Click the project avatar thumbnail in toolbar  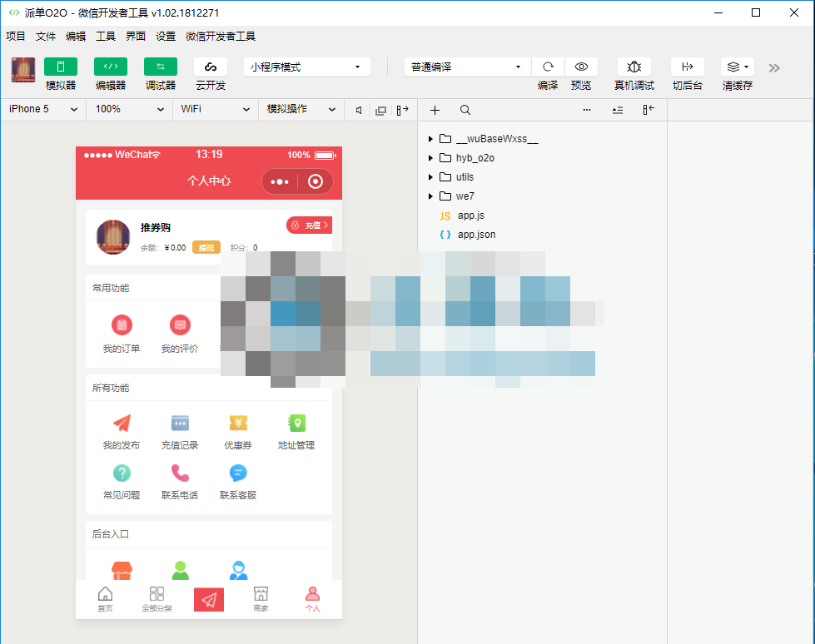pyautogui.click(x=23, y=70)
